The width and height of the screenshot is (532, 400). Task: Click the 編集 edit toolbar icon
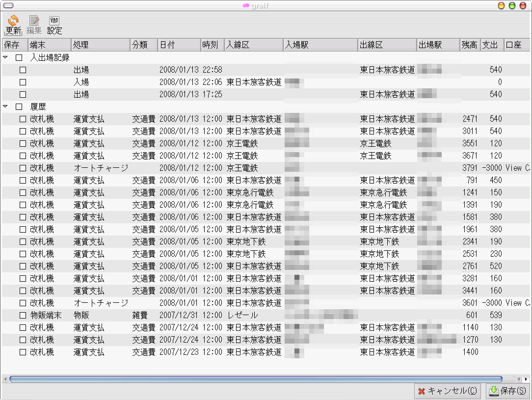pos(34,25)
